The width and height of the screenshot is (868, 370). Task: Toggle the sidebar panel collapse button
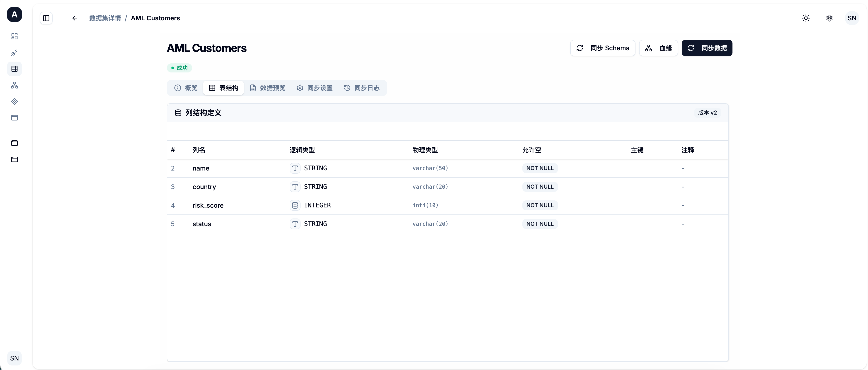pos(46,18)
